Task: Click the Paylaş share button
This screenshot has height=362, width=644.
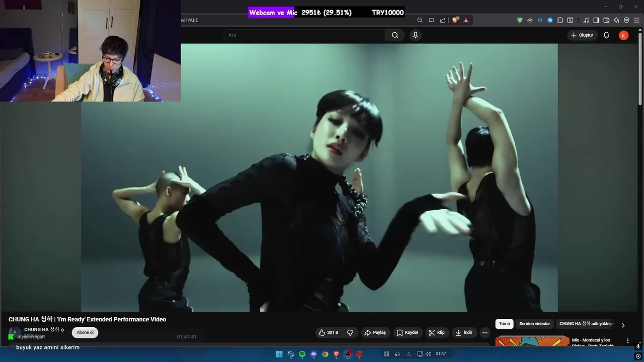Action: [x=375, y=332]
